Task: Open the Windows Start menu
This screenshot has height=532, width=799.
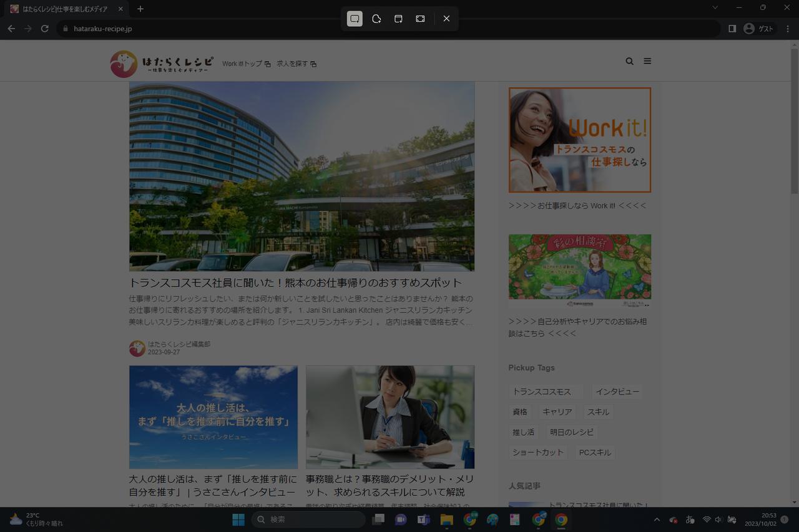Action: (x=238, y=520)
